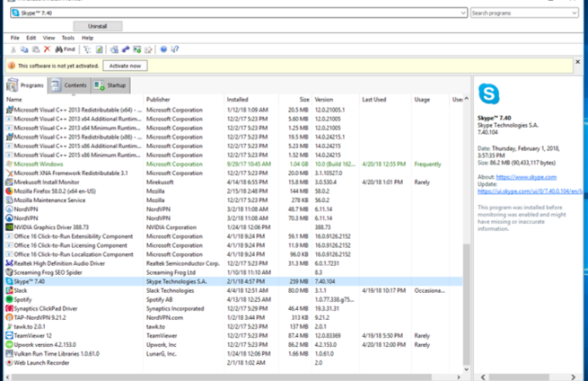Click the notepad with pencil toolbar icon

coord(148,49)
